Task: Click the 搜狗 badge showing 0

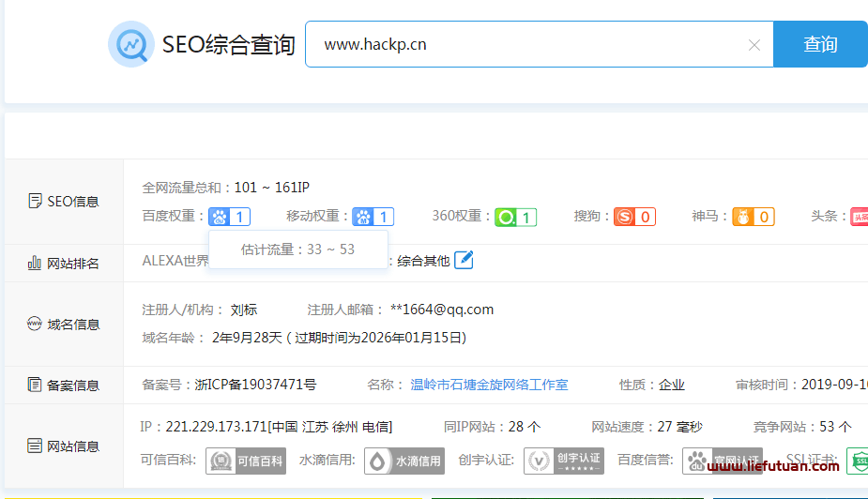Action: [634, 217]
